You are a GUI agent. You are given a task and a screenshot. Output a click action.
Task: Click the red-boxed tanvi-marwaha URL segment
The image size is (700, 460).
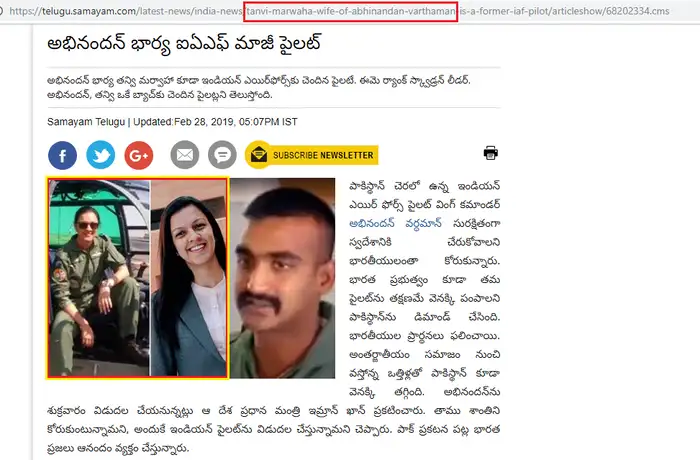(351, 12)
